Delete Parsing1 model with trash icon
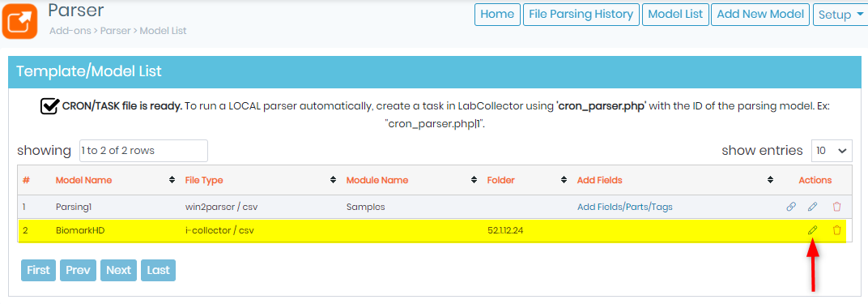This screenshot has height=304, width=868. coord(836,207)
